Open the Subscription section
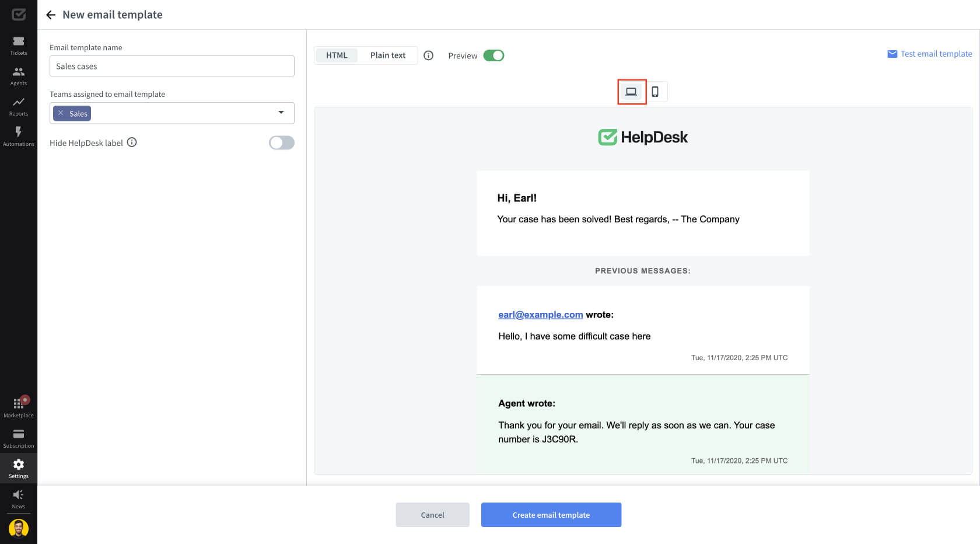The image size is (980, 544). coord(19,438)
